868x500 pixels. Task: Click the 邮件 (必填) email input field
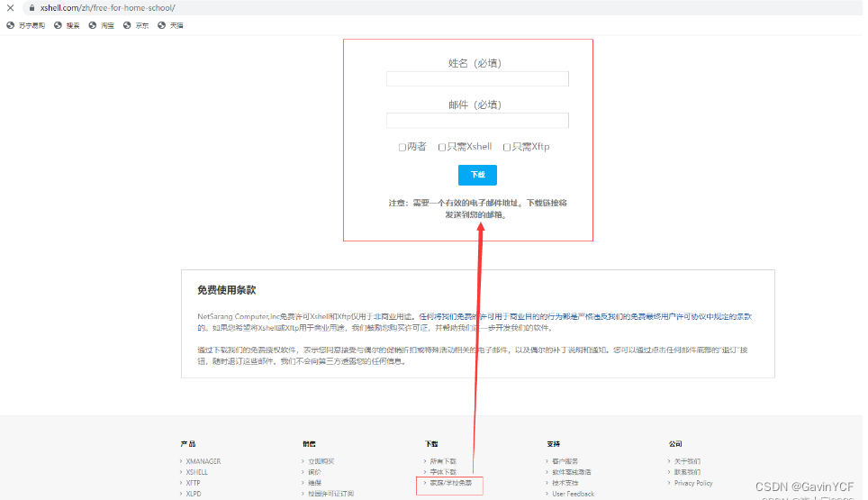(x=477, y=121)
